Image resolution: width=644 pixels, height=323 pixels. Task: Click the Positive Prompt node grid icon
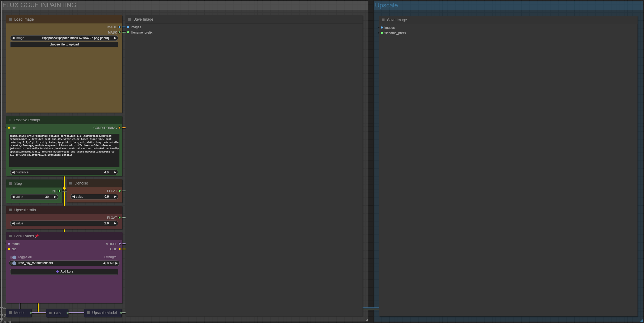click(10, 120)
